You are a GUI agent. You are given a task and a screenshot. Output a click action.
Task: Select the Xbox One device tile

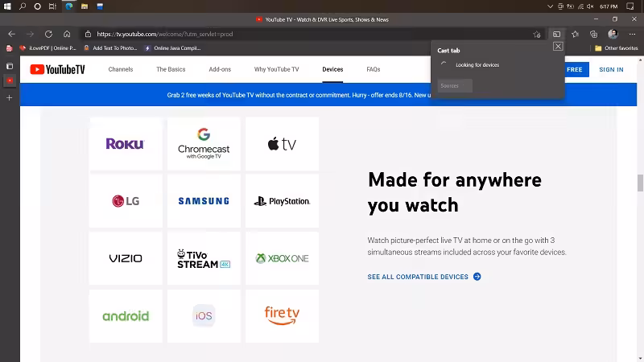[x=283, y=258]
